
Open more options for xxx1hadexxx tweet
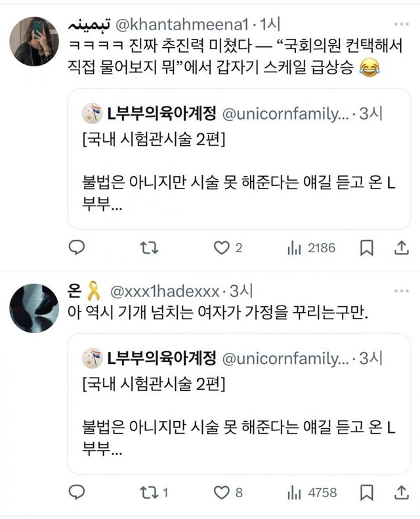(400, 289)
